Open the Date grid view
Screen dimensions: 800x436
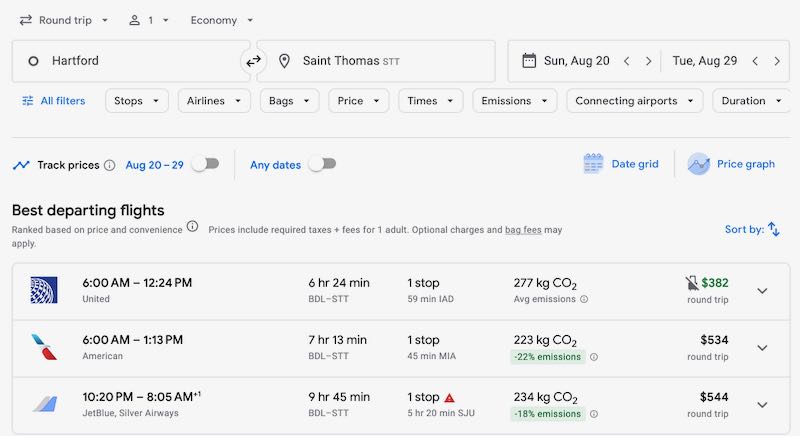pyautogui.click(x=621, y=164)
